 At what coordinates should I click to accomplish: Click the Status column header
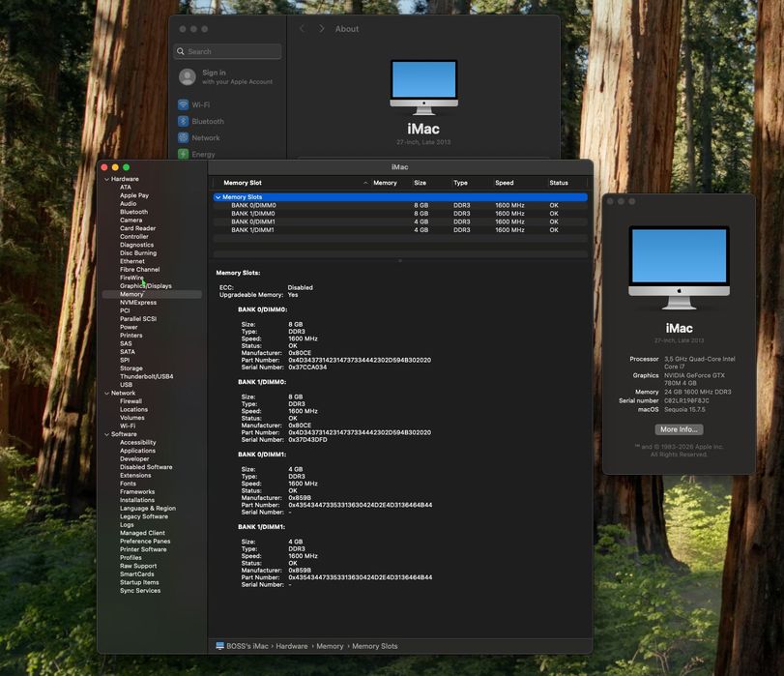559,183
